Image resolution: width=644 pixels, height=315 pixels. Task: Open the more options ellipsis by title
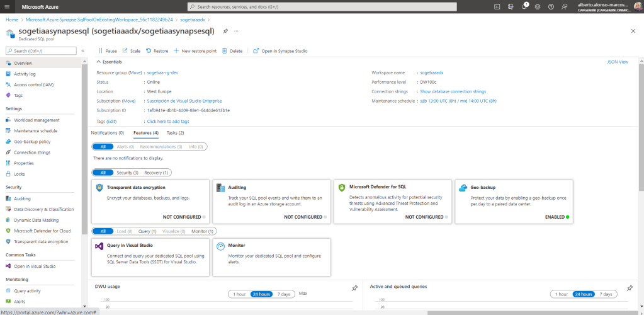(236, 31)
